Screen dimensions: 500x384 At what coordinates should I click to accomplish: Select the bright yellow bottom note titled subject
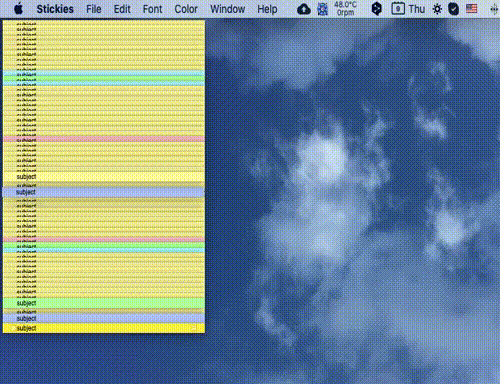click(104, 328)
